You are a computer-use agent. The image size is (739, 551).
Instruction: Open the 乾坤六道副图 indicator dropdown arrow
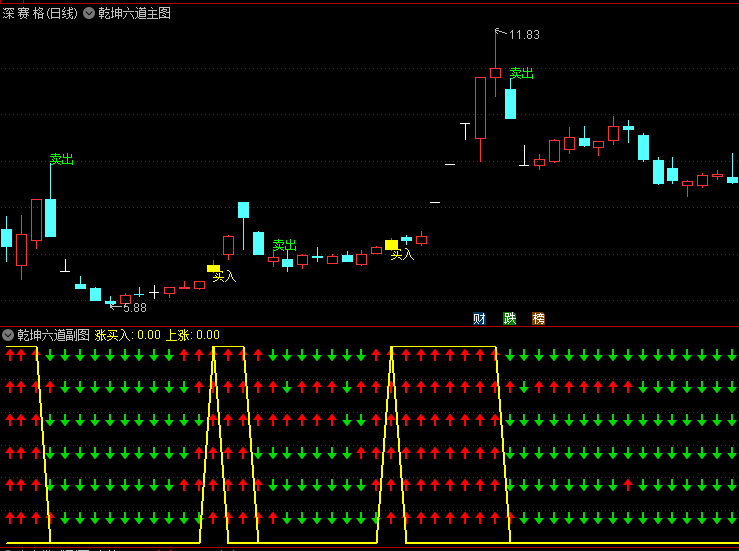point(8,335)
